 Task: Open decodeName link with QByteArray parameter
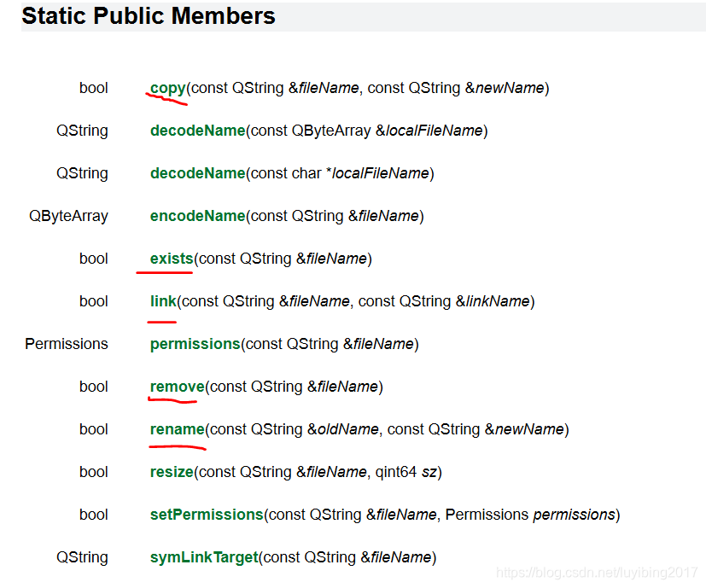pos(197,131)
